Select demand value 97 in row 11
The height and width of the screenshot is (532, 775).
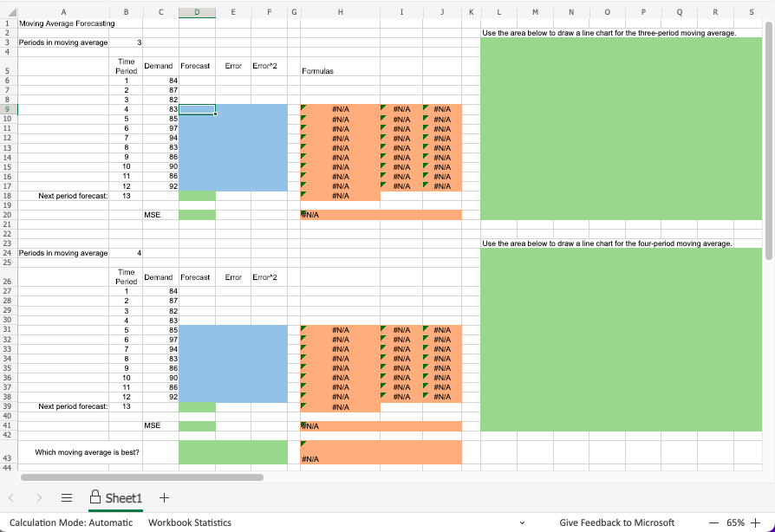pos(160,128)
